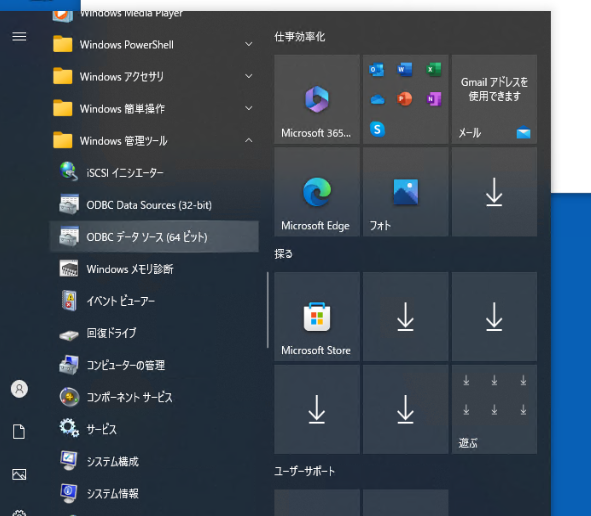
Task: Expand the Windows アクセサリ folder
Action: 154,77
